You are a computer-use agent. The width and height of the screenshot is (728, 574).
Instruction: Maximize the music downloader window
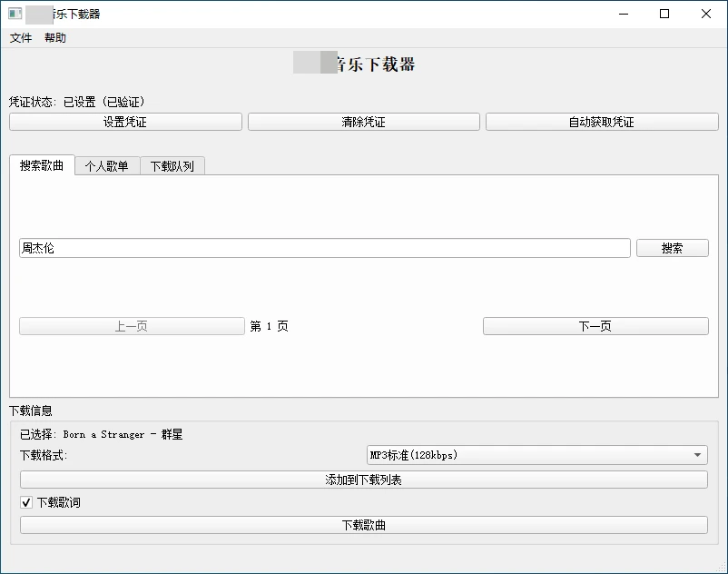coord(664,15)
